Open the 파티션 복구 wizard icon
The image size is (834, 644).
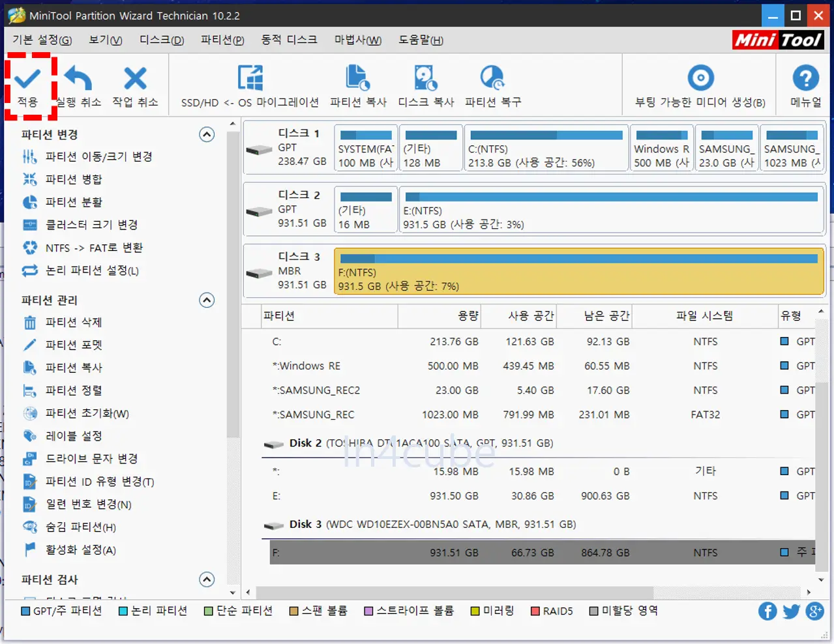tap(492, 78)
